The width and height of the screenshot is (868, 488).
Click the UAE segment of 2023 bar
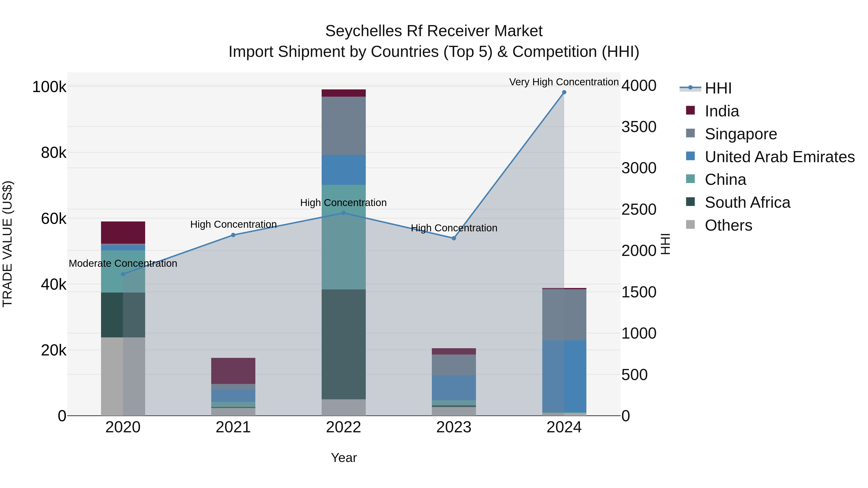(454, 388)
